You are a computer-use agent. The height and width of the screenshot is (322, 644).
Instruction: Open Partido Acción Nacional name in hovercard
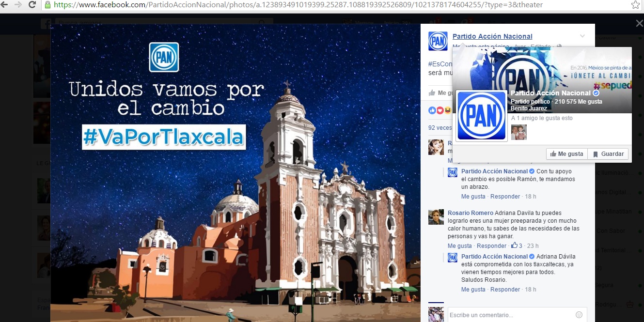[551, 93]
